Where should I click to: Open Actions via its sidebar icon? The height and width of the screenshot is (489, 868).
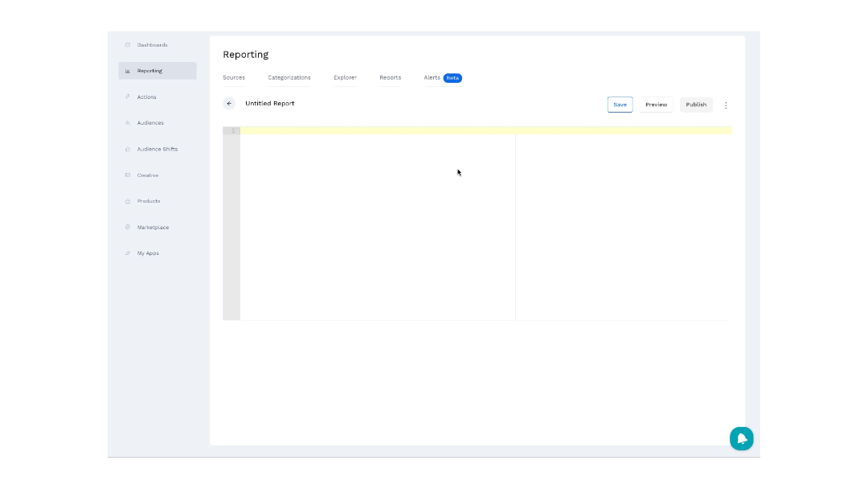[127, 97]
